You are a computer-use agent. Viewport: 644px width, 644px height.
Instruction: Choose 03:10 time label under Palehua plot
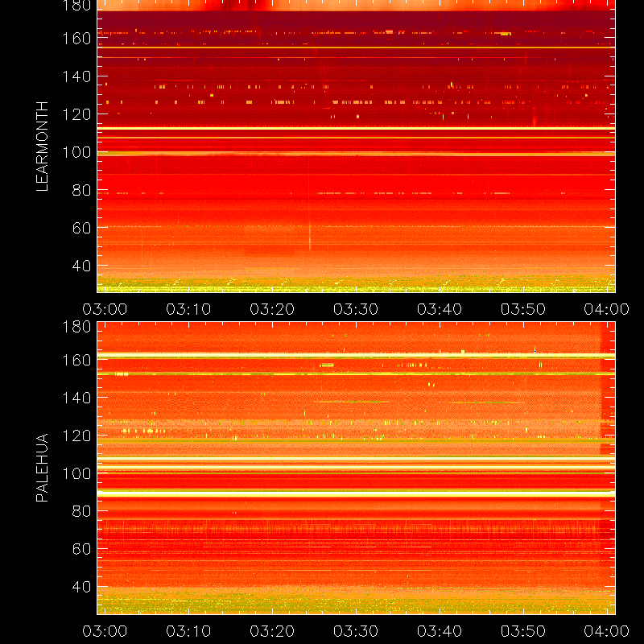point(188,631)
